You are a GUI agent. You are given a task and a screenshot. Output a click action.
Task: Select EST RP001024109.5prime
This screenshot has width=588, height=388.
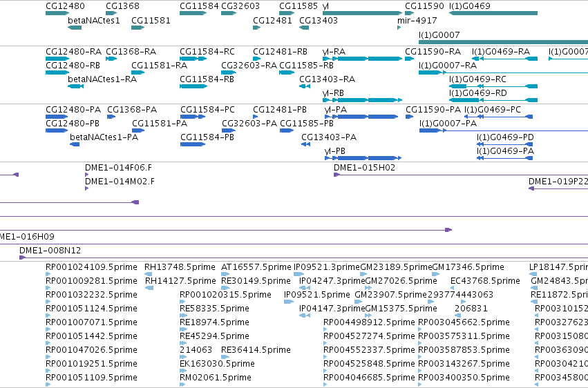coord(48,275)
